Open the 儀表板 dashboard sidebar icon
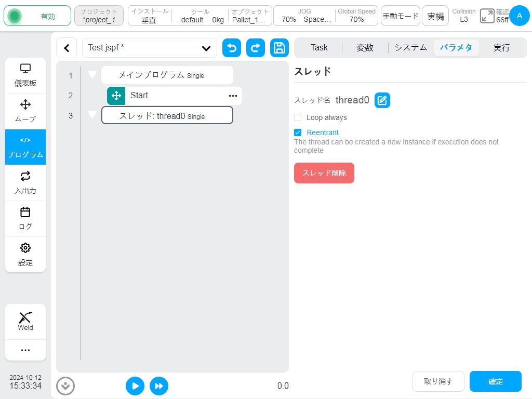Screen dimensions: 532x399 click(x=25, y=75)
